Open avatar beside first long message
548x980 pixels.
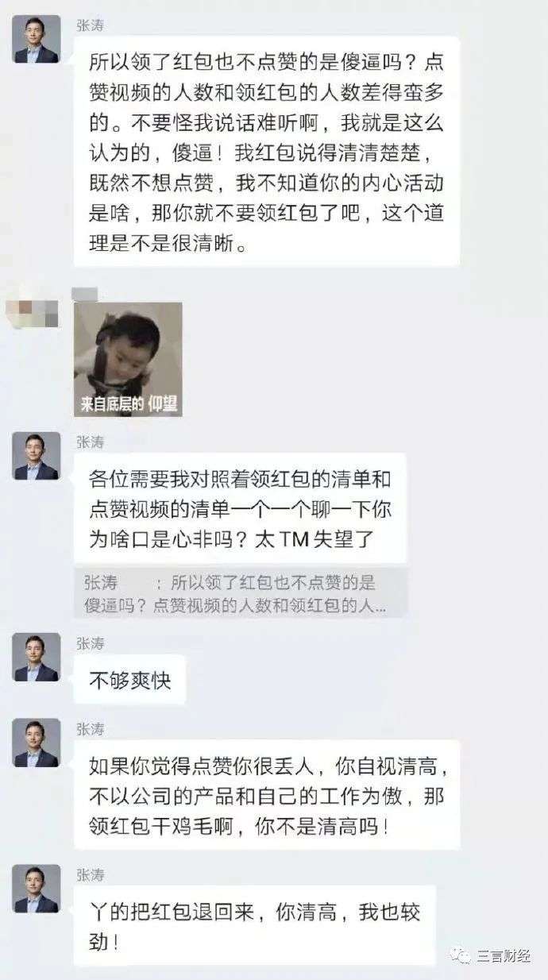37,40
